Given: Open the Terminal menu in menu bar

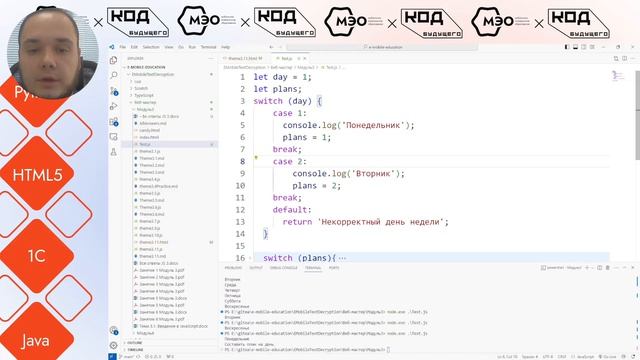Looking at the screenshot, I should click(208, 47).
